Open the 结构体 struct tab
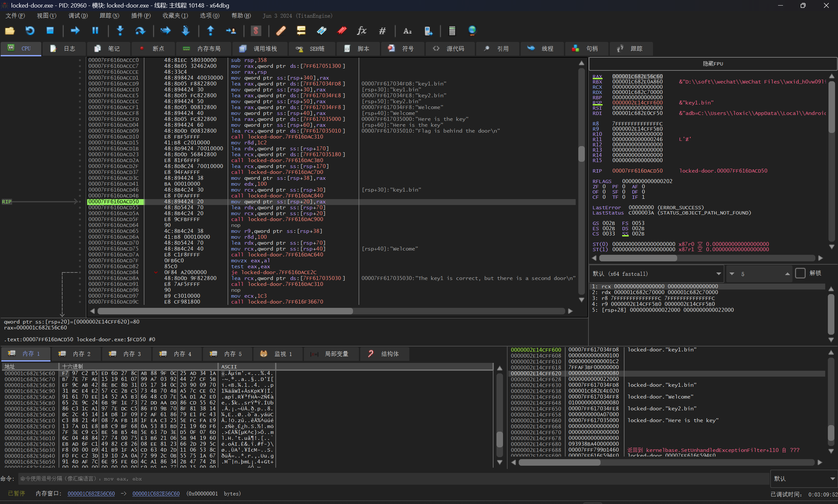Image resolution: width=838 pixels, height=504 pixels. (385, 354)
